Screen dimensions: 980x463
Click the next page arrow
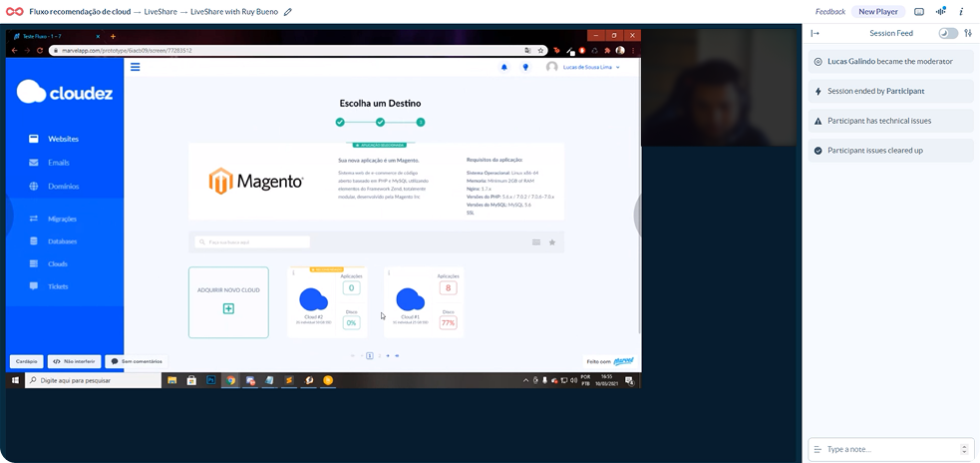388,355
